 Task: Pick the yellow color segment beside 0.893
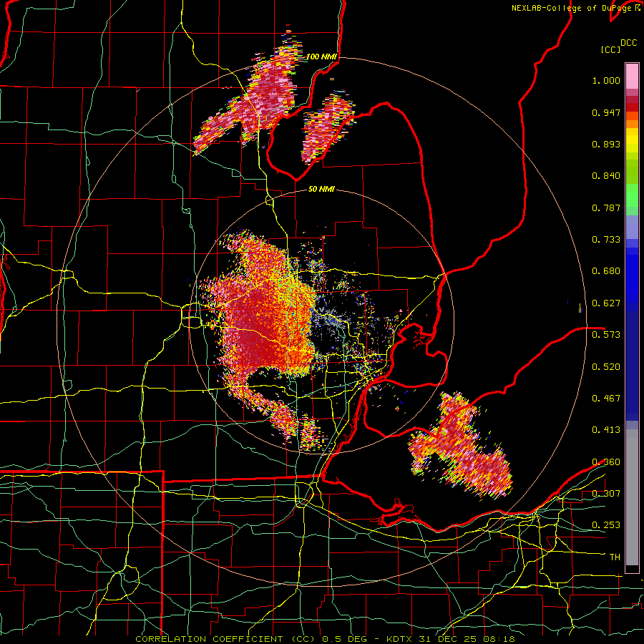click(632, 144)
